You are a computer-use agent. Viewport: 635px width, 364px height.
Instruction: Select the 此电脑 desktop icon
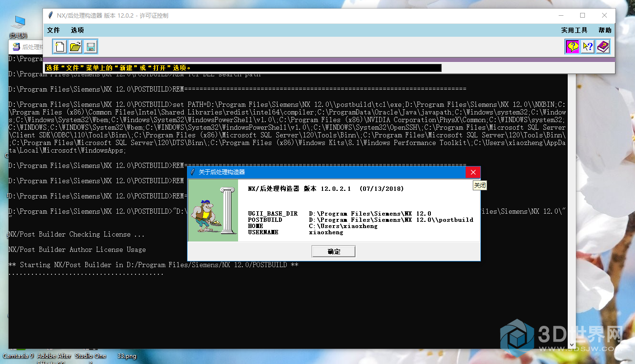(x=19, y=27)
